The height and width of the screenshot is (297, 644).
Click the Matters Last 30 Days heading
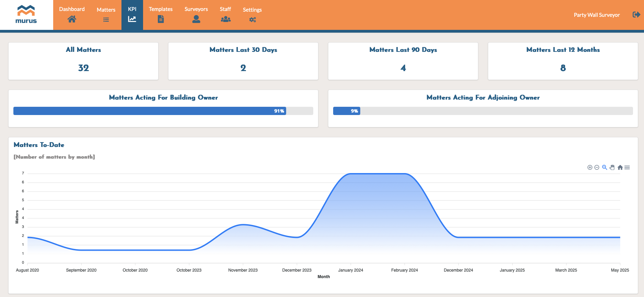pos(243,50)
